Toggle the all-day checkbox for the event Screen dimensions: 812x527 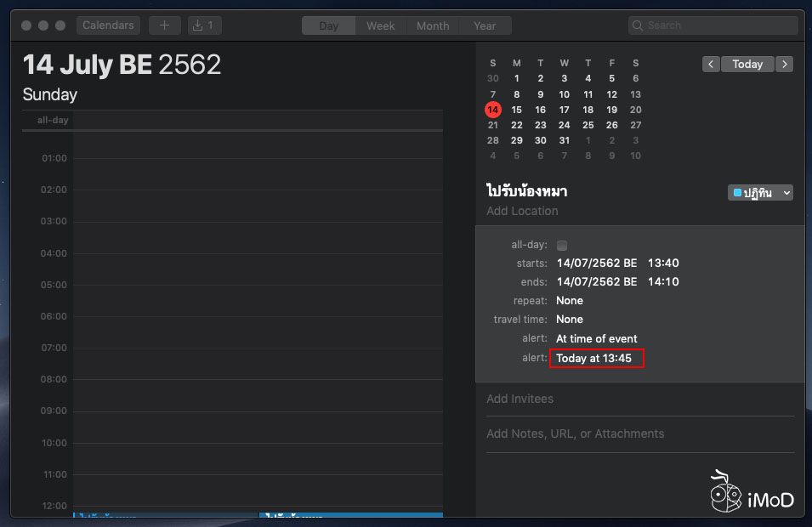coord(561,244)
